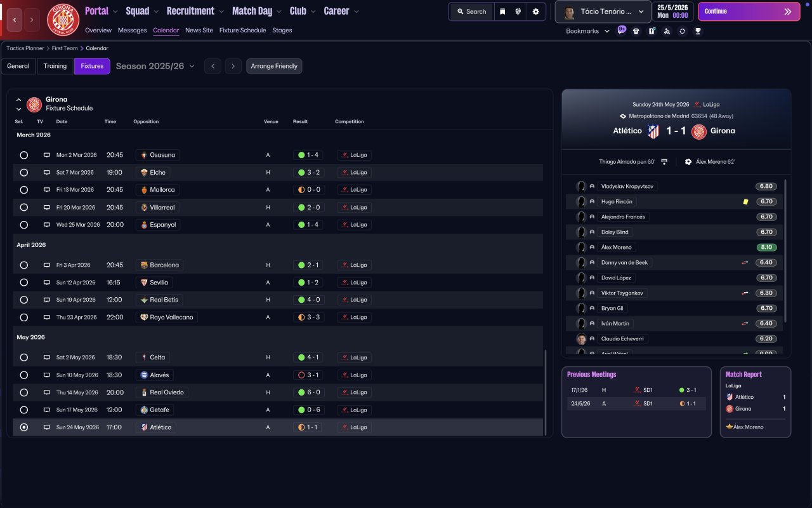Click Álex Moreno's 8.10 rating badge
Image resolution: width=812 pixels, height=508 pixels.
766,247
